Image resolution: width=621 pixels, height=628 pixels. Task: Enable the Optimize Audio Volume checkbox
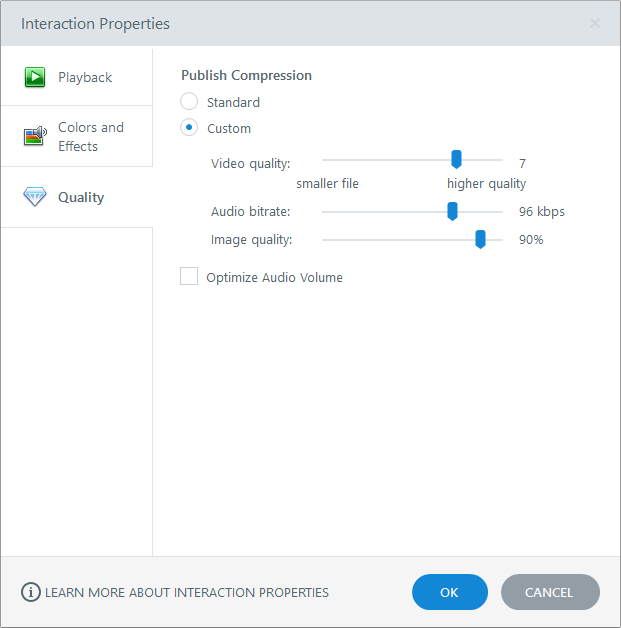point(189,277)
